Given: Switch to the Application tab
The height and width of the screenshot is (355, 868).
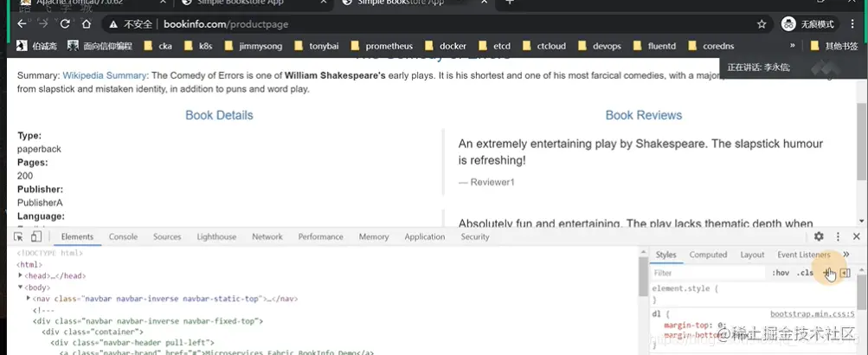Looking at the screenshot, I should (x=425, y=236).
